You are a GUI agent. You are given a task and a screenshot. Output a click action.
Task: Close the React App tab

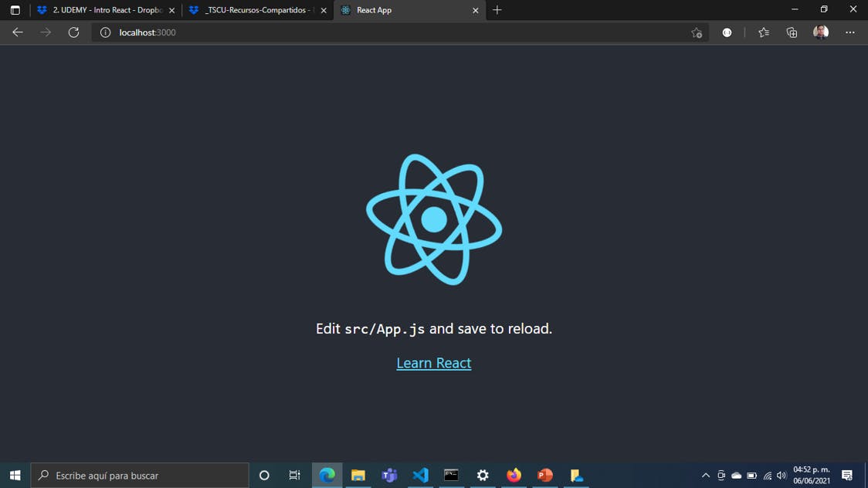[476, 11]
